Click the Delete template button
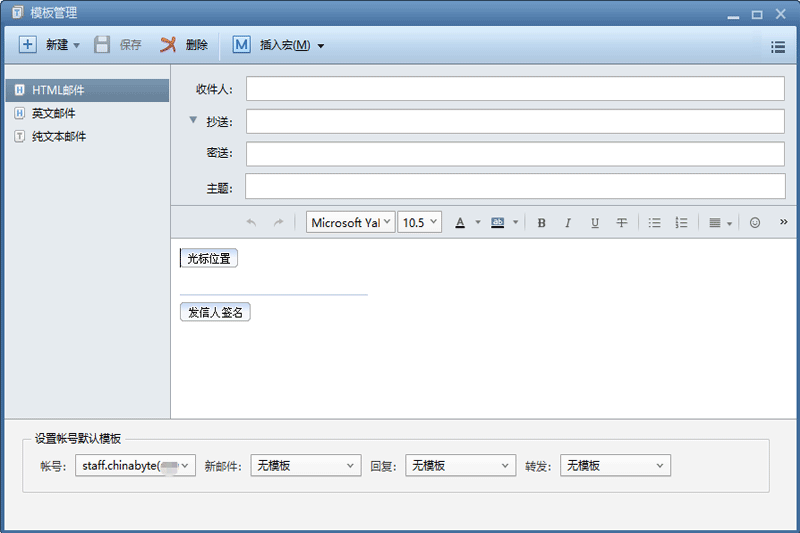 [x=185, y=45]
